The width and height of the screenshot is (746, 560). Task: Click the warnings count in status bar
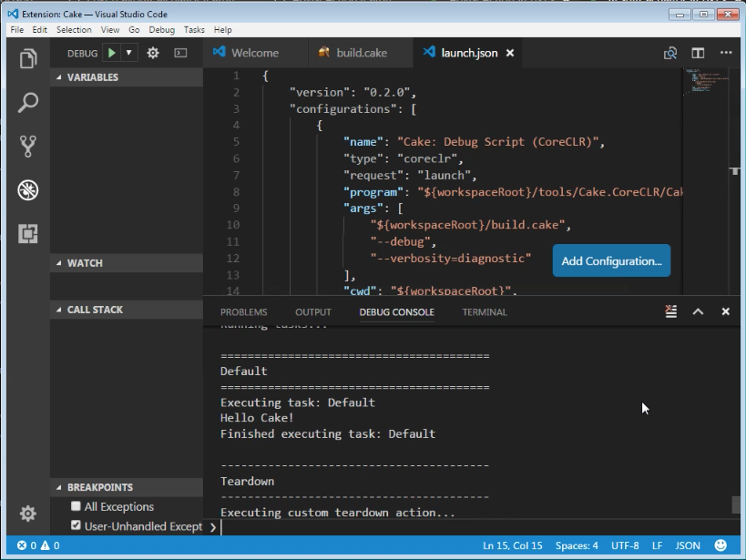click(x=50, y=545)
